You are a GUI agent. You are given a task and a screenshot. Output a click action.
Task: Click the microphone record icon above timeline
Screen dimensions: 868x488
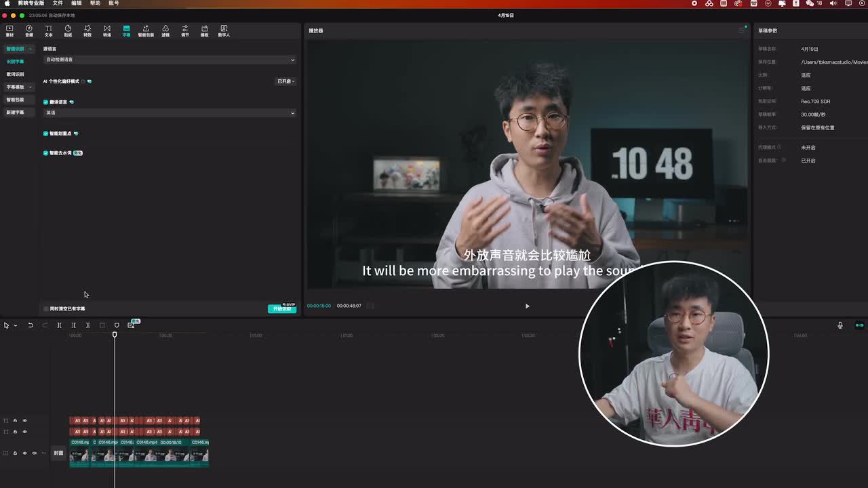click(x=840, y=325)
